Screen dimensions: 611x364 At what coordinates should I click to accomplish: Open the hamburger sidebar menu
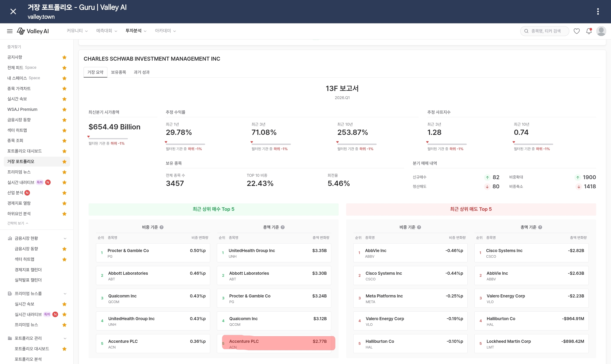click(x=10, y=31)
